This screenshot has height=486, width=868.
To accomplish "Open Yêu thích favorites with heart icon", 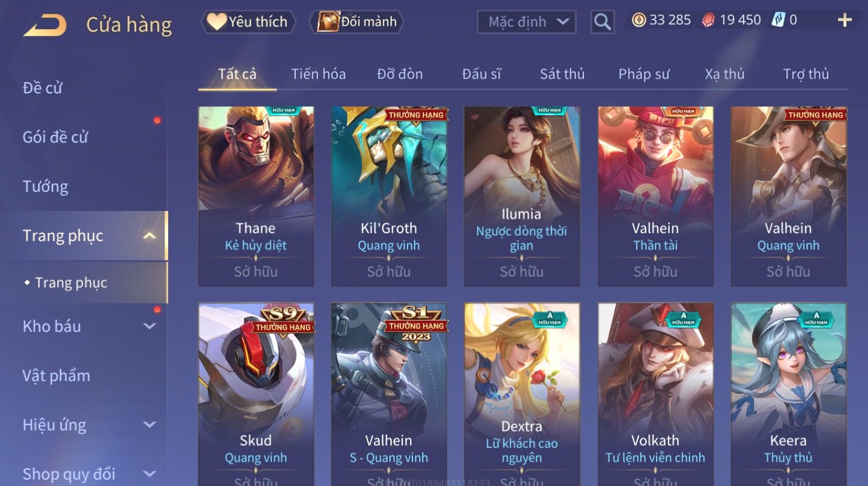I will [248, 22].
